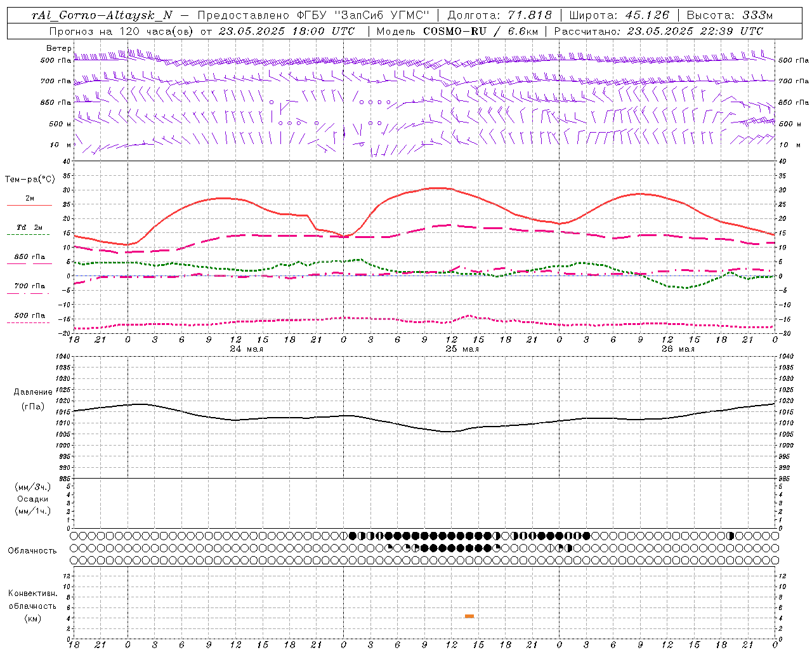Viewport: 812px width, 650px height.
Task: Click the Тем-ра(°C) axis label
Action: click(x=30, y=180)
